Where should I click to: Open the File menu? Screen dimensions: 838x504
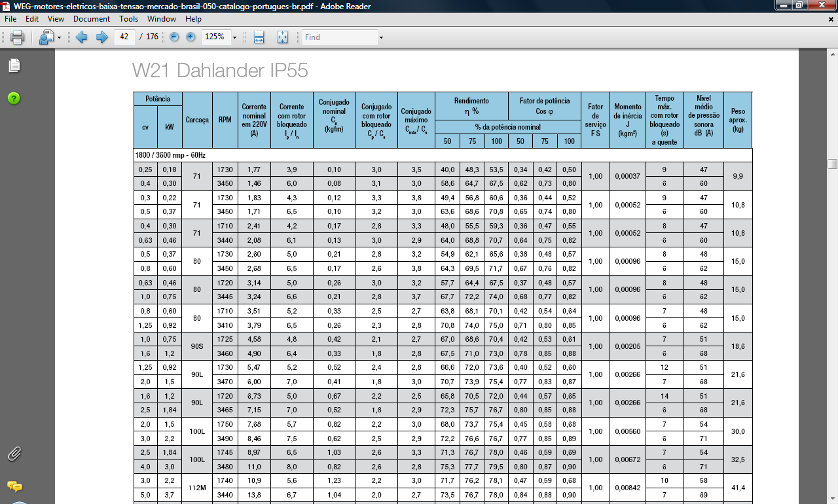tap(10, 19)
